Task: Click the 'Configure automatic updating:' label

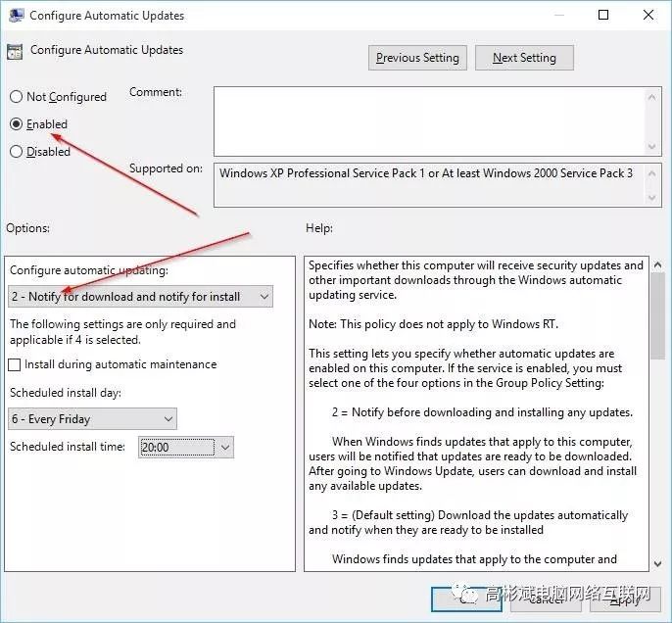Action: tap(89, 270)
